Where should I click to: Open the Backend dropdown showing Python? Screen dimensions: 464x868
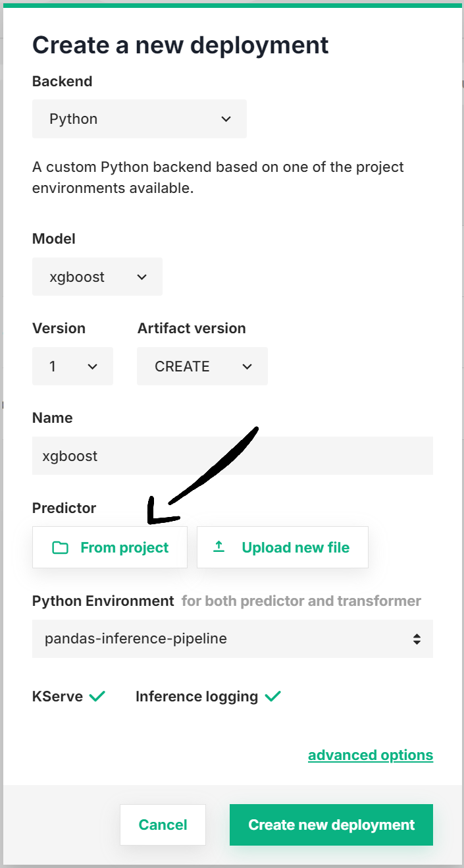[139, 119]
